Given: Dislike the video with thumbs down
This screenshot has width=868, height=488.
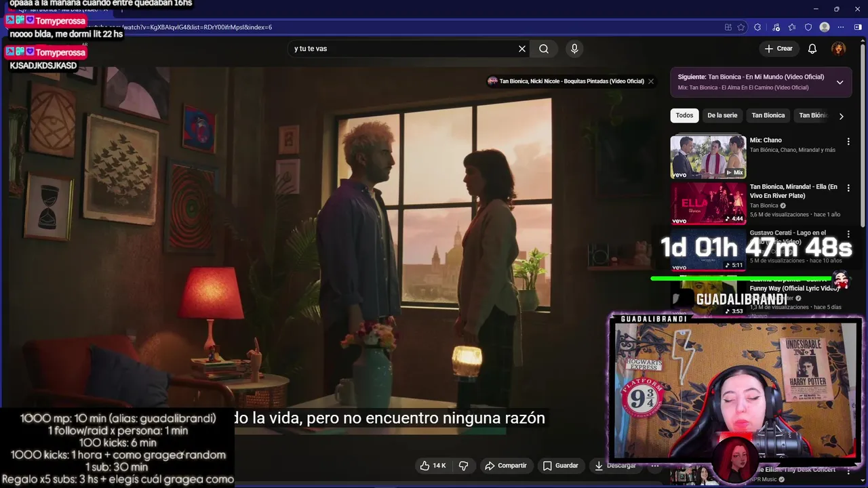Looking at the screenshot, I should point(464,466).
